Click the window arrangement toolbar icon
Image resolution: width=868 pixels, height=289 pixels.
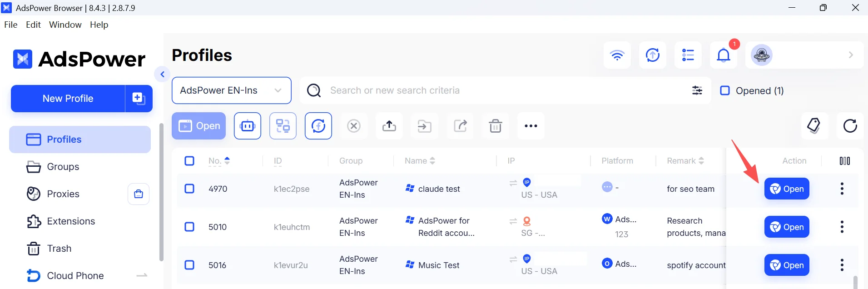[283, 126]
